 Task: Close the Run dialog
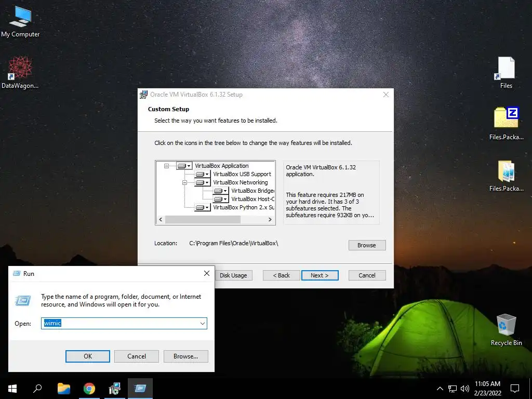[207, 273]
